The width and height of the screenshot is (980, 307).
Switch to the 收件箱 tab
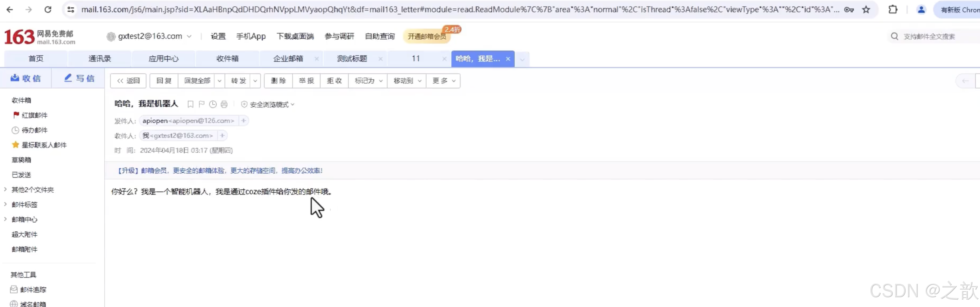coord(227,59)
